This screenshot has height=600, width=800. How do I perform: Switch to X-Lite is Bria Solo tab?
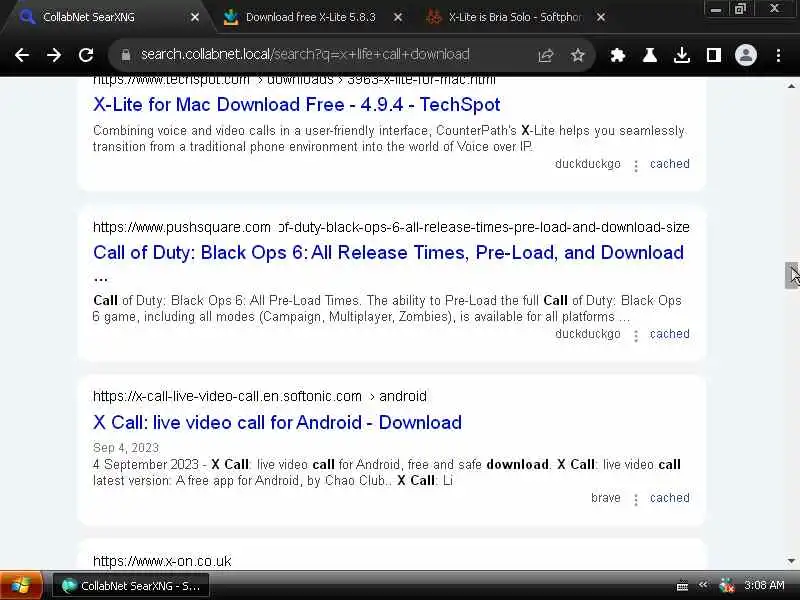click(515, 17)
